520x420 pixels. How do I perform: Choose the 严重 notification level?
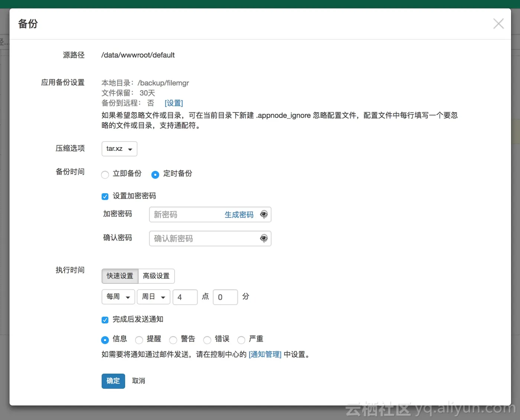pos(241,339)
